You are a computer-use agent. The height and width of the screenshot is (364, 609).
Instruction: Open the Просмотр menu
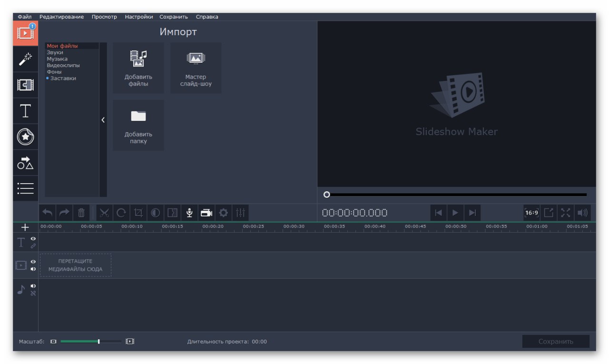click(104, 17)
